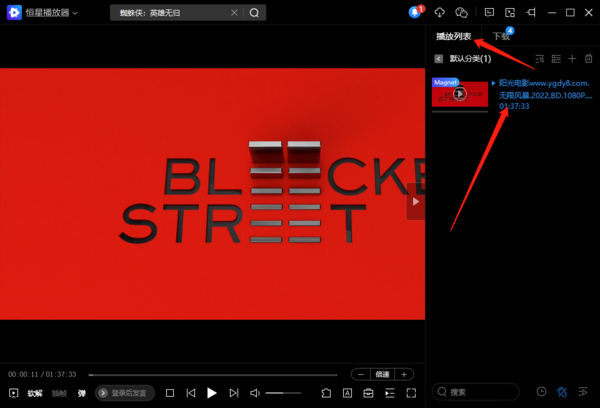Viewport: 600px width, 408px height.
Task: Click the picture-in-picture mini mode icon
Action: [510, 12]
